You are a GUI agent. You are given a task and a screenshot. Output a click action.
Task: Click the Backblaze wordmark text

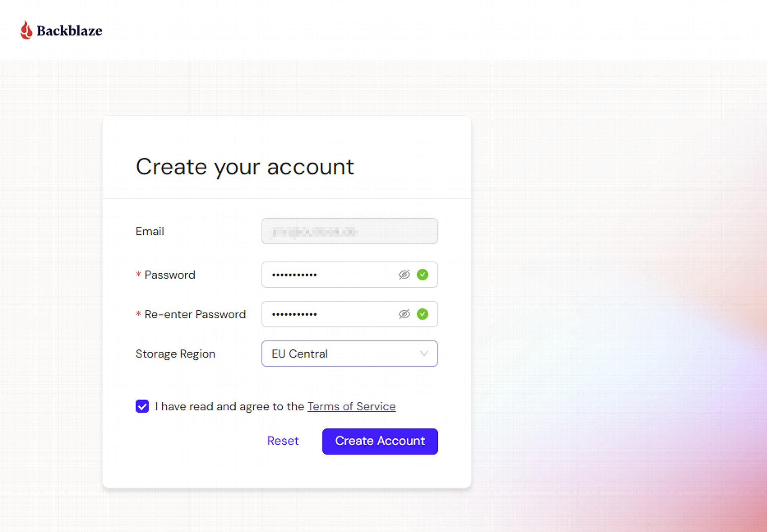coord(69,31)
